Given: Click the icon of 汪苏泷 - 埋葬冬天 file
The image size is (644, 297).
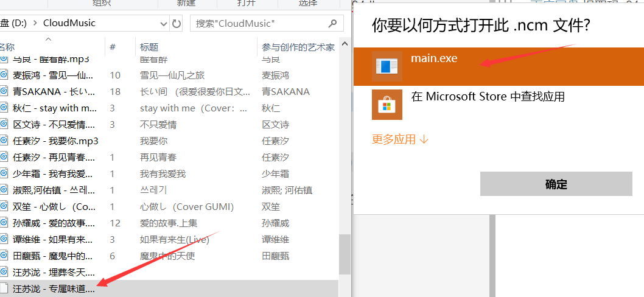Looking at the screenshot, I should (4, 271).
